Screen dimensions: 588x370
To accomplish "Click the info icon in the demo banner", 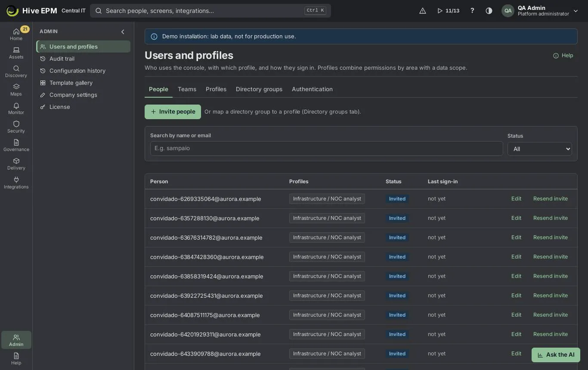I will click(154, 37).
